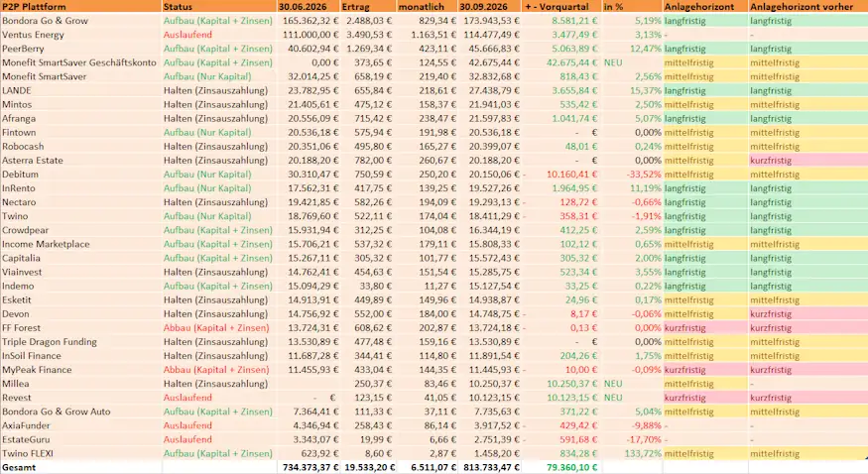Click the 'Viainvest' platform cell
The image size is (868, 474).
pyautogui.click(x=80, y=272)
